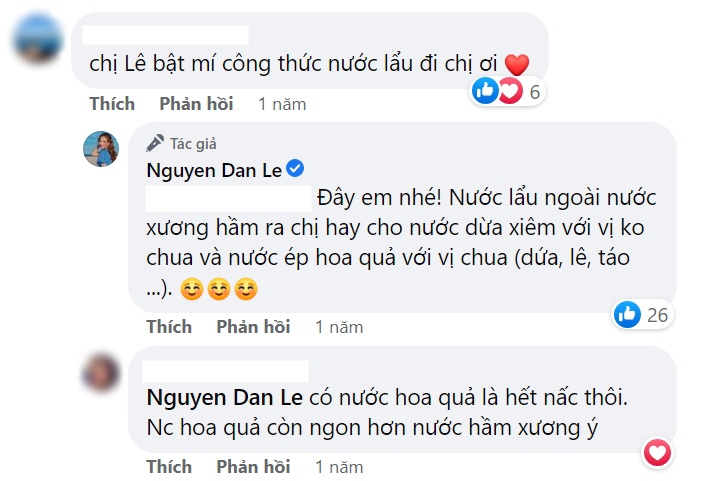Click the like icon with 26 reactions
Viewport: 727px width, 481px height.
click(x=627, y=314)
